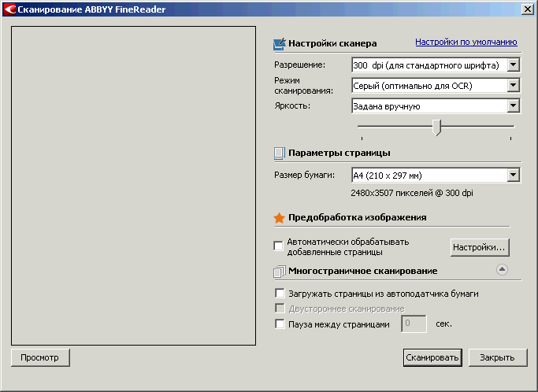Image resolution: width=538 pixels, height=392 pixels.
Task: Click the "Параметры страницы" heading
Action: click(x=339, y=153)
